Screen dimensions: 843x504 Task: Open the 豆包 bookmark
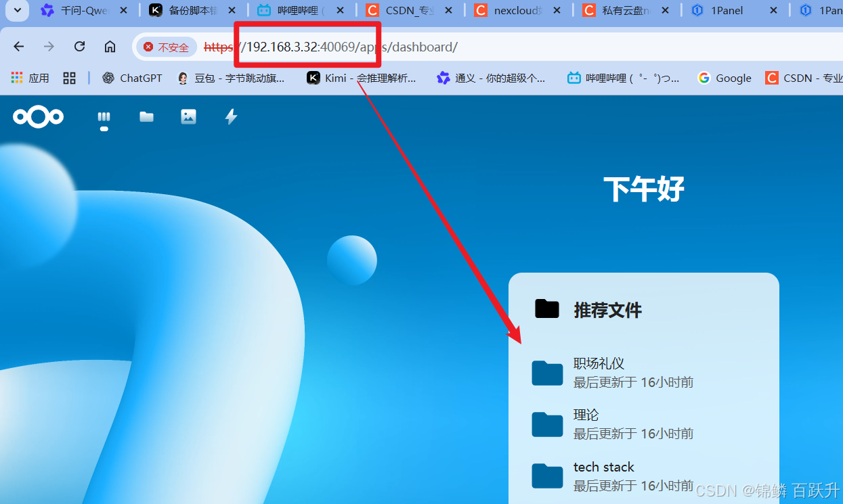click(231, 78)
